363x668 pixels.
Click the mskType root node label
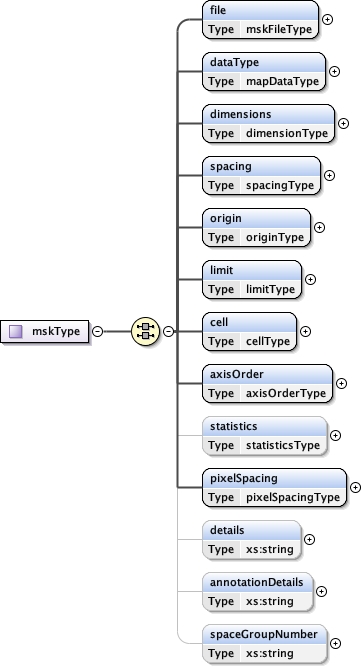point(56,331)
